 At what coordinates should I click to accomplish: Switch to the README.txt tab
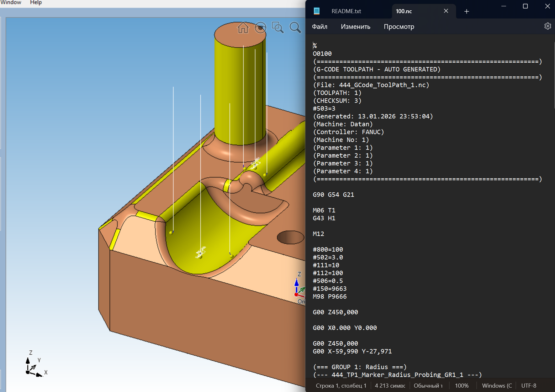point(346,11)
